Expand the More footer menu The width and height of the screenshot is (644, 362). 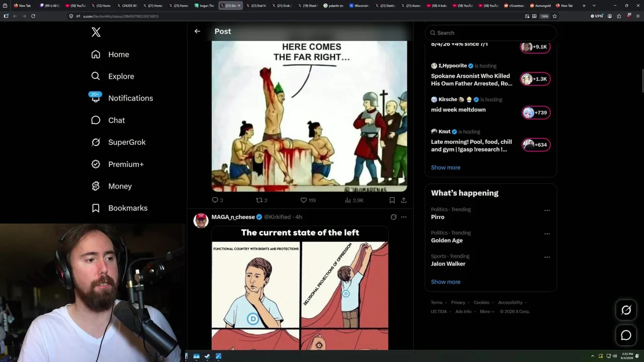tap(487, 312)
